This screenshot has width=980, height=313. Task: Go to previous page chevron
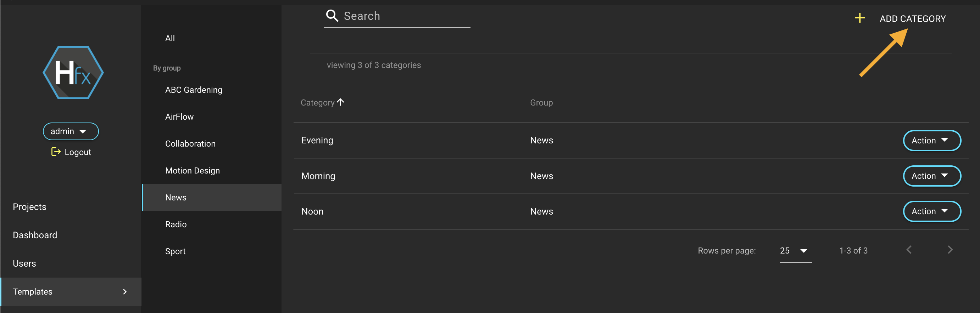click(x=909, y=250)
